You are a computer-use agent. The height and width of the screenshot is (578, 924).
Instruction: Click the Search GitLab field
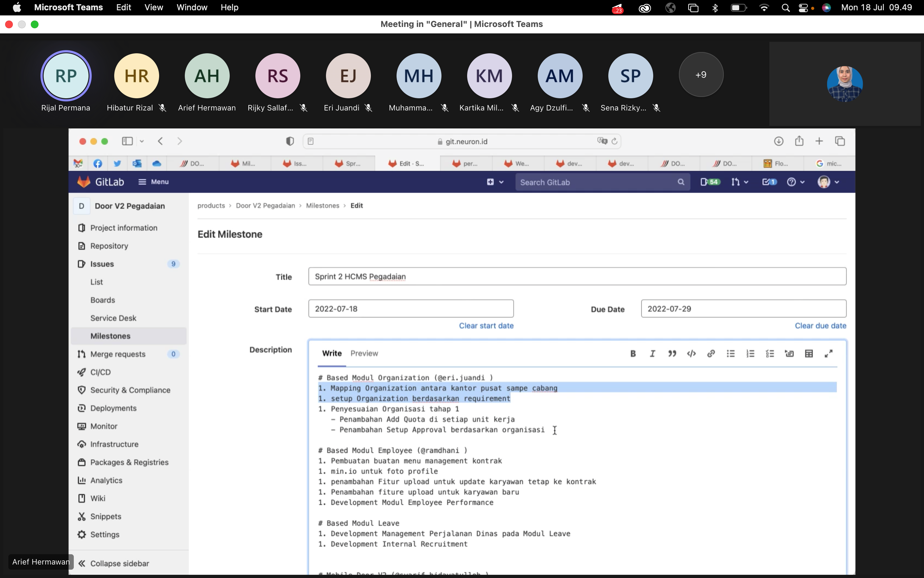click(603, 182)
